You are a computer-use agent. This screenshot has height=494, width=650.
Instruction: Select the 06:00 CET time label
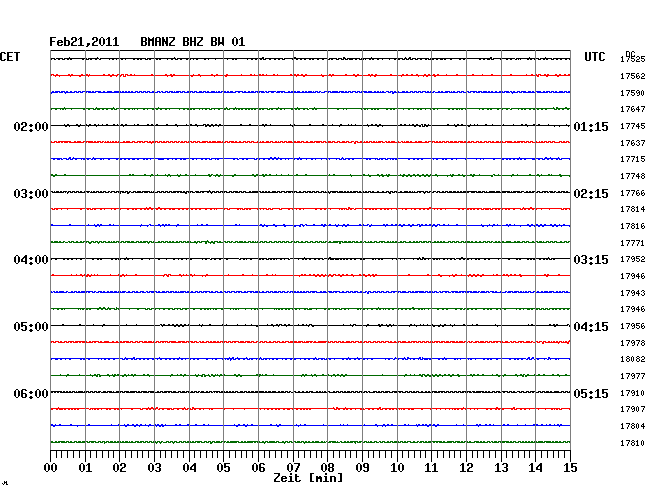click(x=31, y=393)
